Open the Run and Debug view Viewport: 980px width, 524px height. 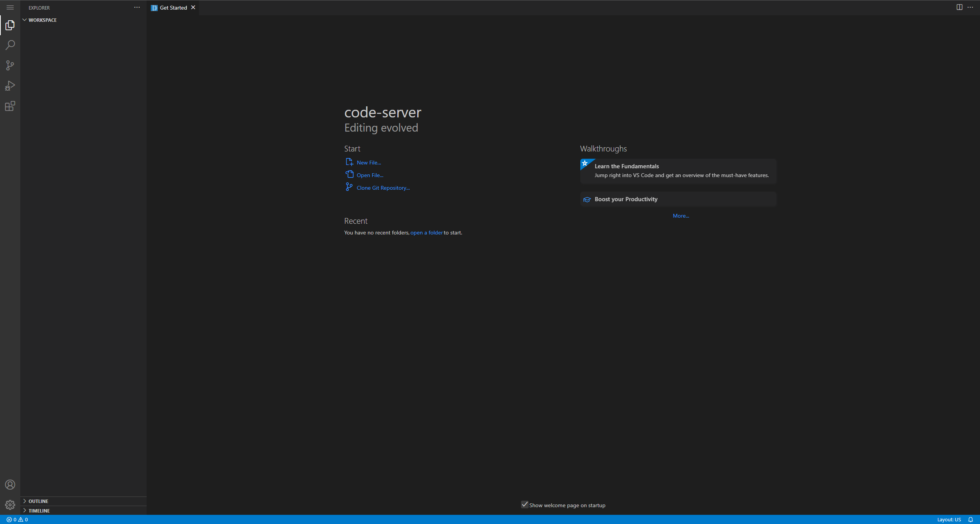(x=10, y=86)
